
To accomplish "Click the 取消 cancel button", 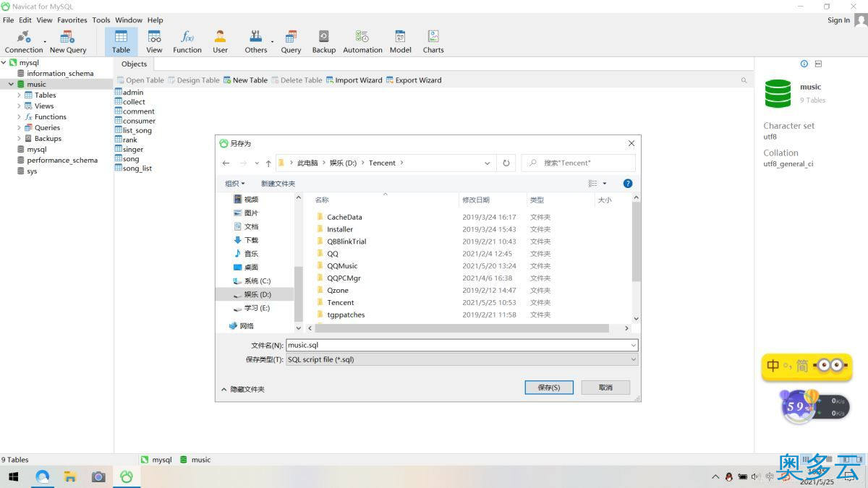I will tap(605, 388).
